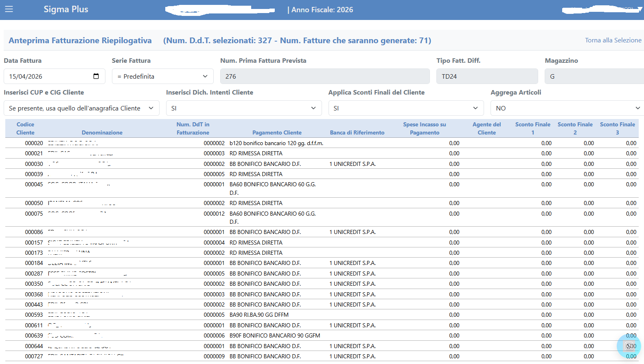Select the row with client code 000593
644x364 pixels.
pos(34,315)
